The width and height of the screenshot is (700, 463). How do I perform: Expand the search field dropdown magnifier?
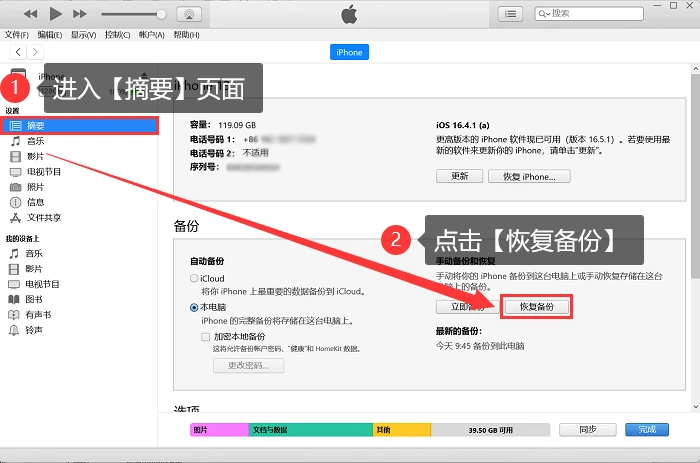pyautogui.click(x=544, y=14)
